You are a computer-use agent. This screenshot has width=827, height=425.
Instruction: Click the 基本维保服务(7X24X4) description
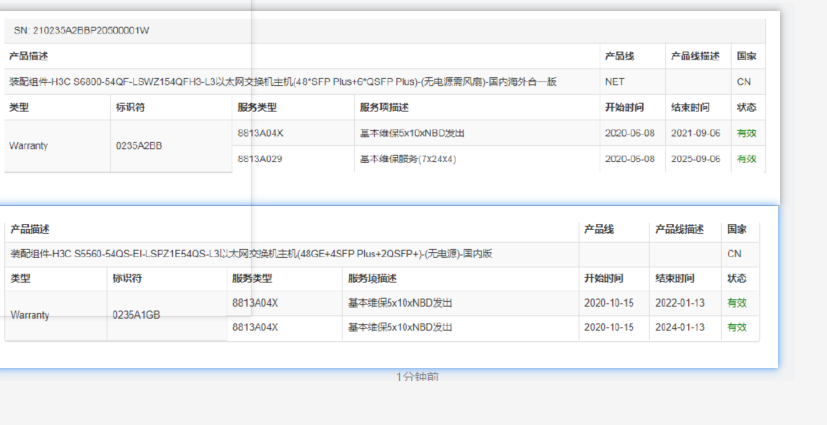point(408,159)
